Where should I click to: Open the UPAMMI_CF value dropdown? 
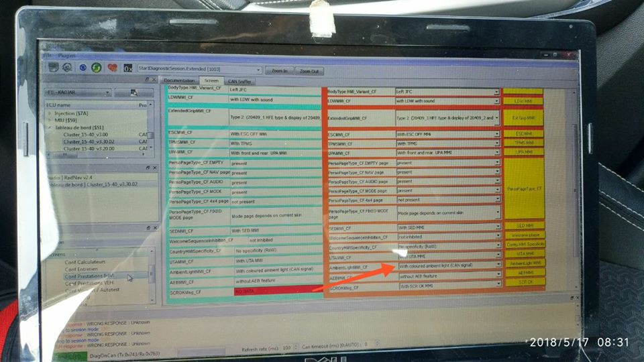[x=447, y=153]
